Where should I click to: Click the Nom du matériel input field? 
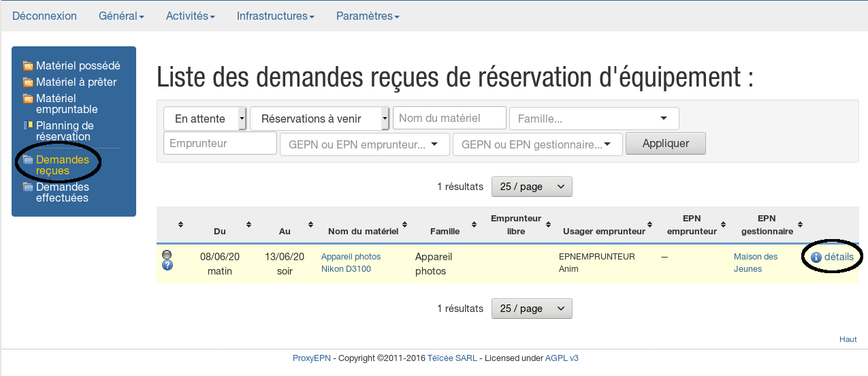click(449, 118)
